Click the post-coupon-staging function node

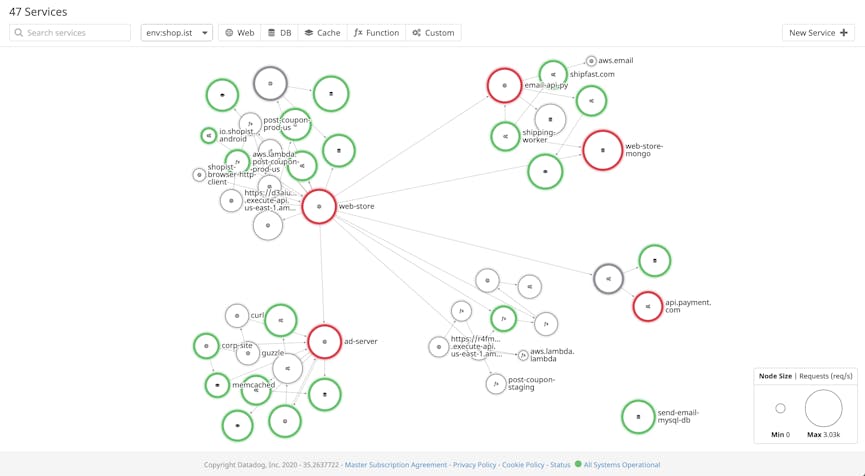tap(496, 384)
